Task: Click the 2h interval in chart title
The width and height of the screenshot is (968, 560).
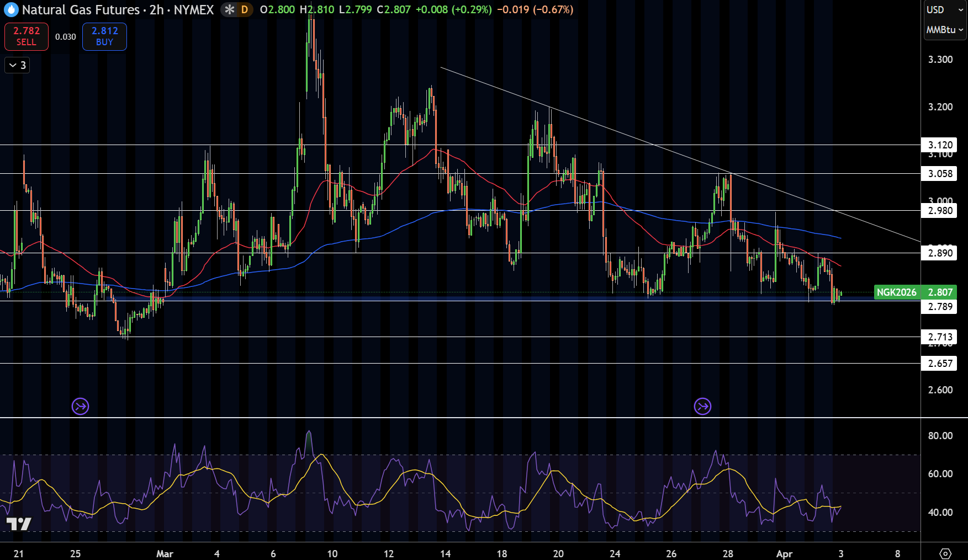Action: point(156,10)
